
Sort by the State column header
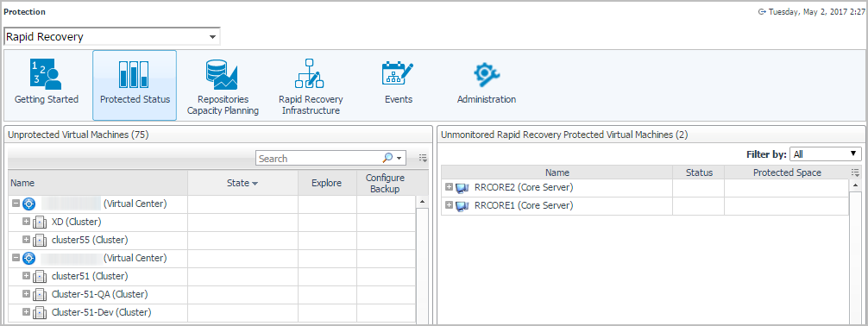point(242,183)
